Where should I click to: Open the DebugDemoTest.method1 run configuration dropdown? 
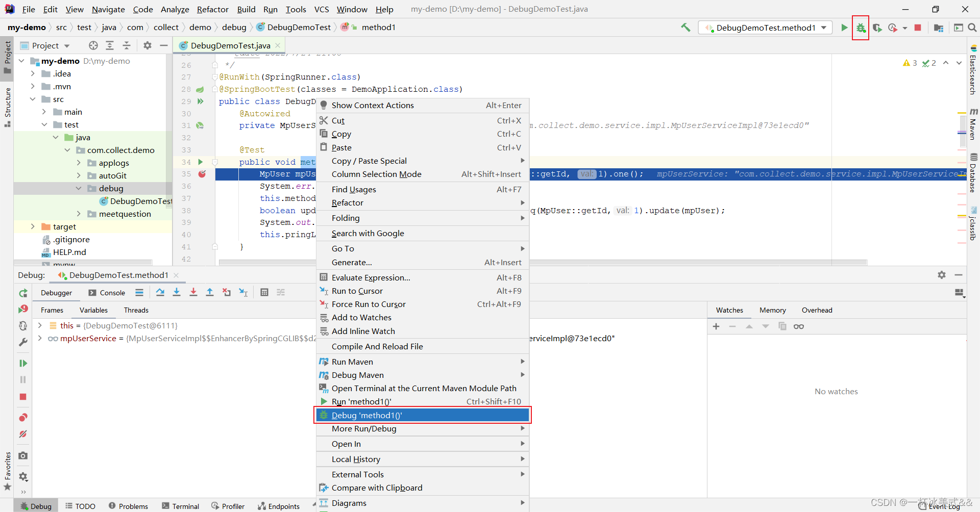(765, 28)
